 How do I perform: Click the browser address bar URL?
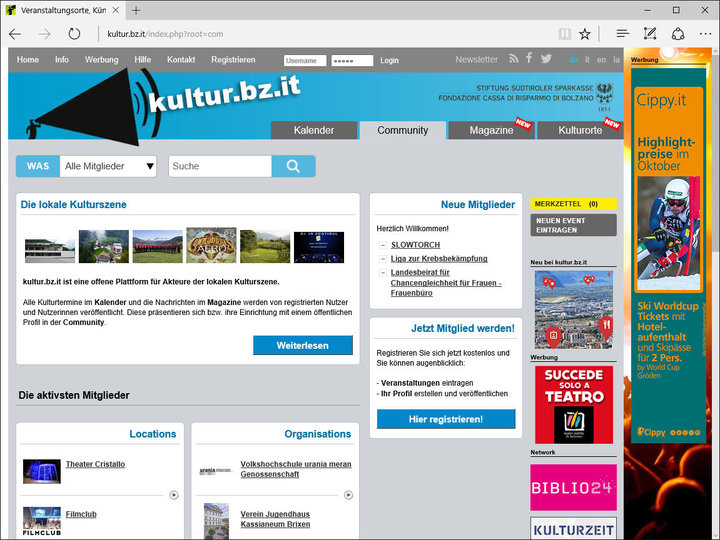[165, 34]
